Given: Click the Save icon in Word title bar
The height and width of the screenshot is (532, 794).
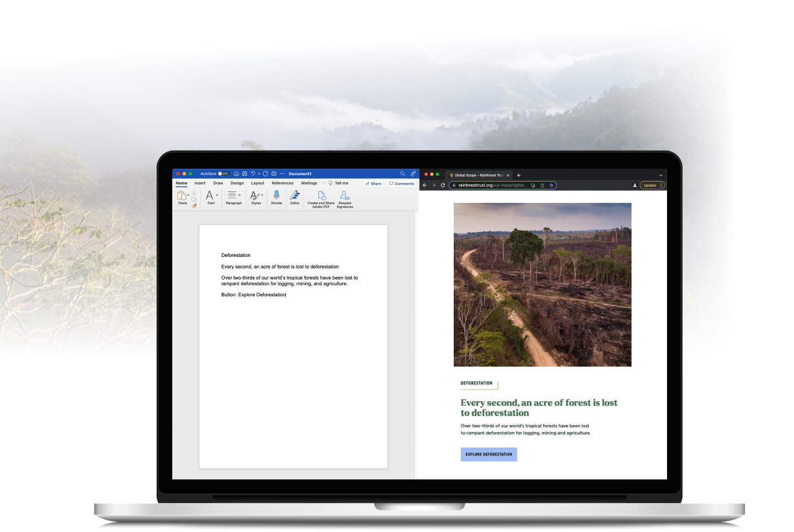Looking at the screenshot, I should click(244, 174).
